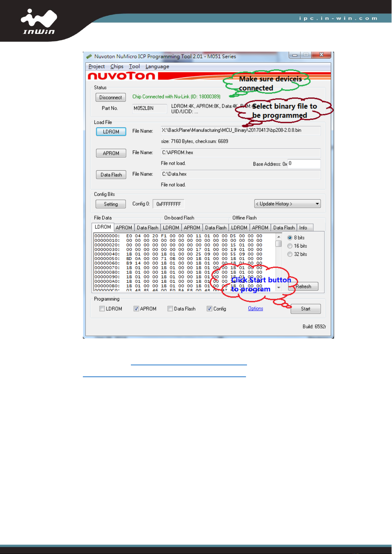Click the LDROM file name path field
The height and width of the screenshot is (554, 392).
241,130
